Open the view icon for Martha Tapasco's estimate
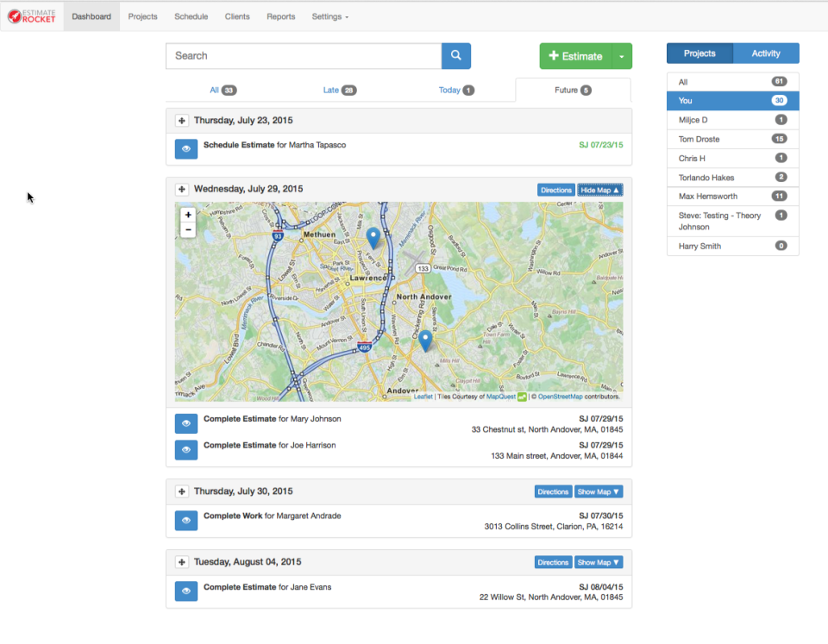 pyautogui.click(x=185, y=148)
